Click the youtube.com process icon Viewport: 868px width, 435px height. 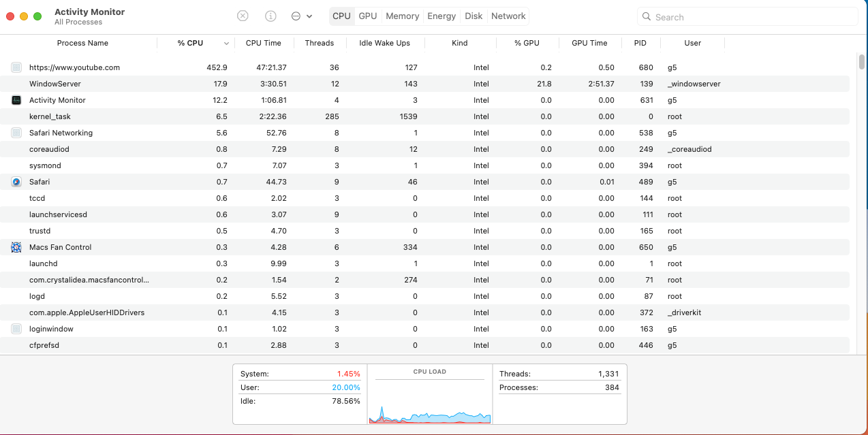coord(16,67)
